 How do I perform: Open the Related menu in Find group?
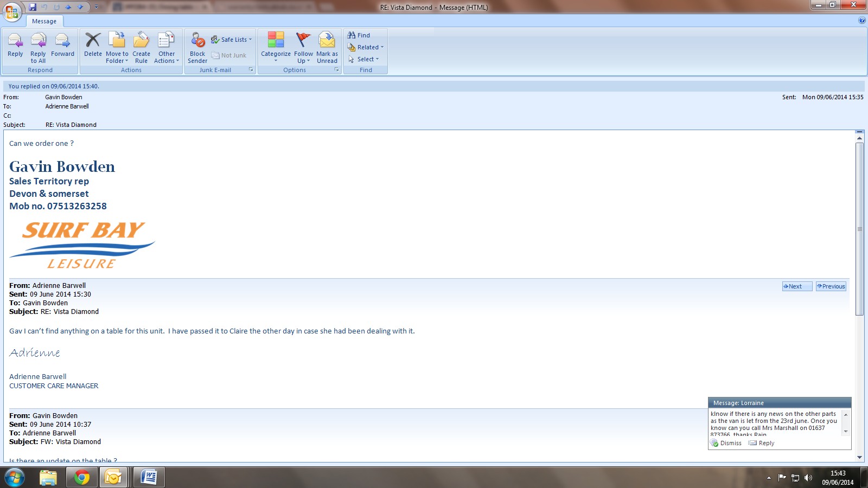pos(366,47)
